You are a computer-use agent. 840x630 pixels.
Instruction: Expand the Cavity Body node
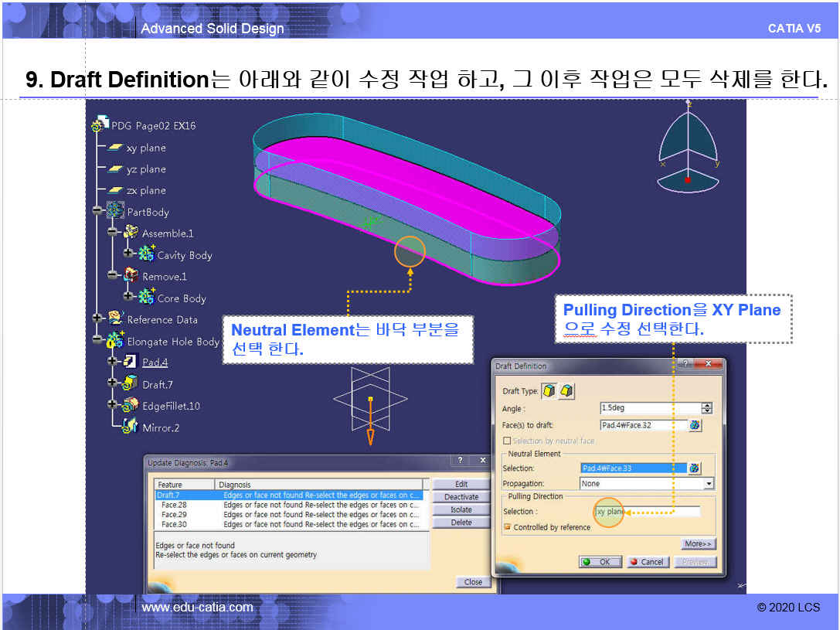coord(128,254)
